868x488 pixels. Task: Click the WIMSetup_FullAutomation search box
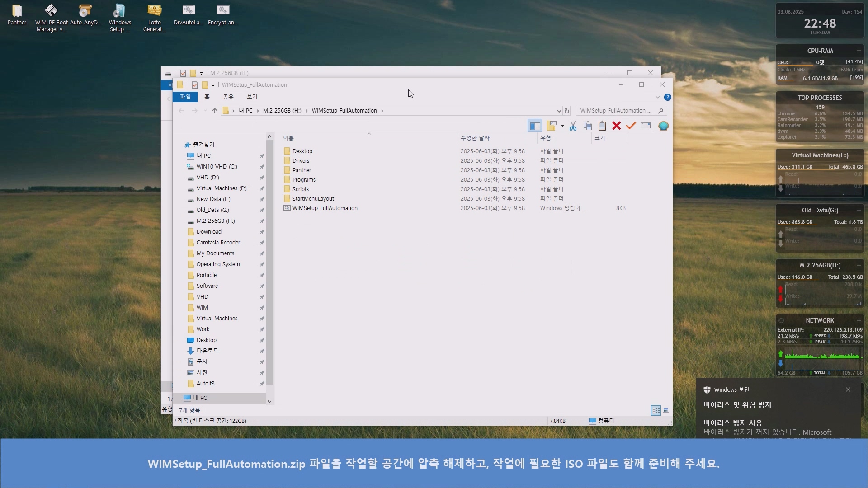pos(616,111)
